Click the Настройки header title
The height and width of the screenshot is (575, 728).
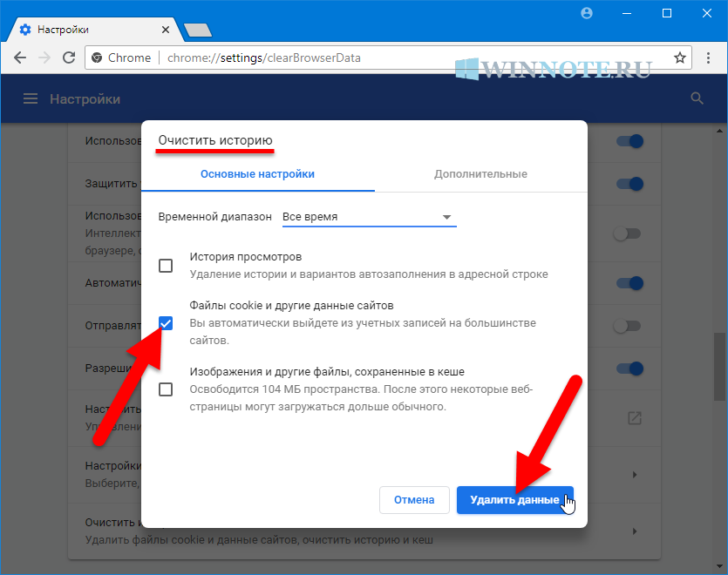tap(85, 98)
